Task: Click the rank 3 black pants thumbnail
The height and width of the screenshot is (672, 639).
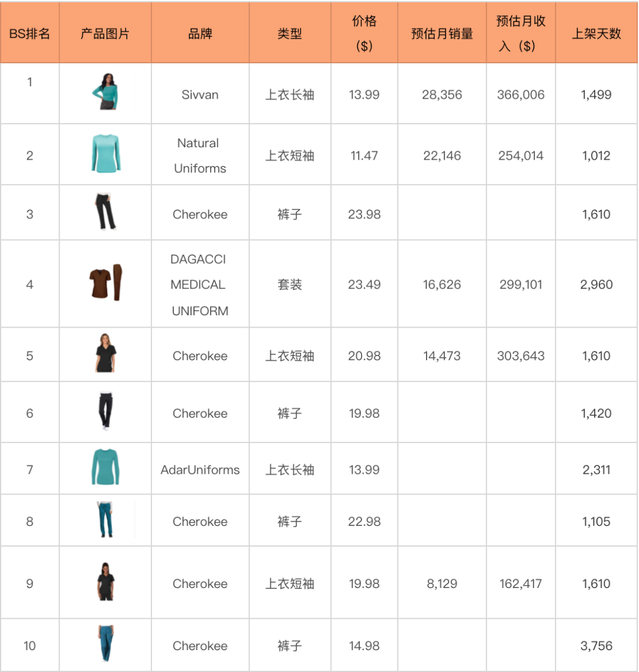Action: point(106,212)
